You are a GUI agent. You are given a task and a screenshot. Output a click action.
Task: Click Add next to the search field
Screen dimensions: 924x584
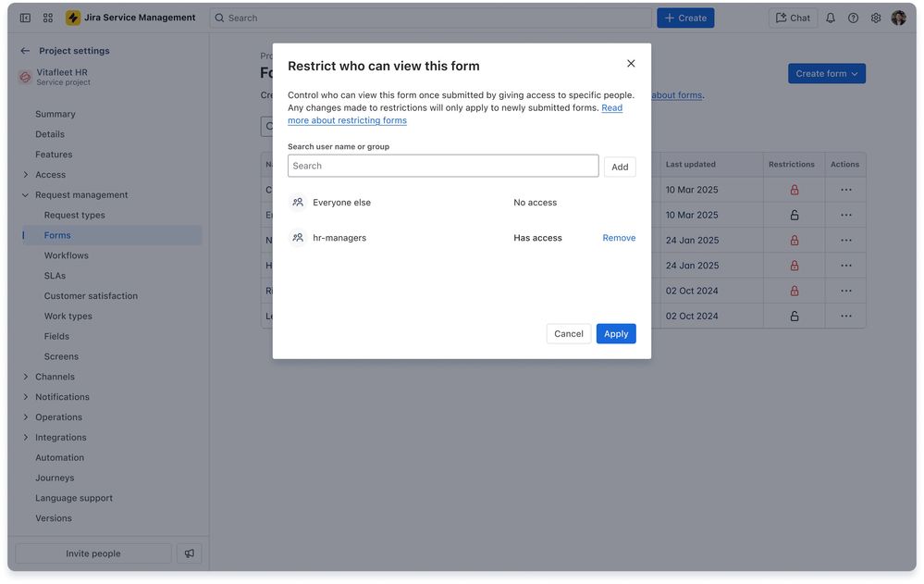[620, 167]
